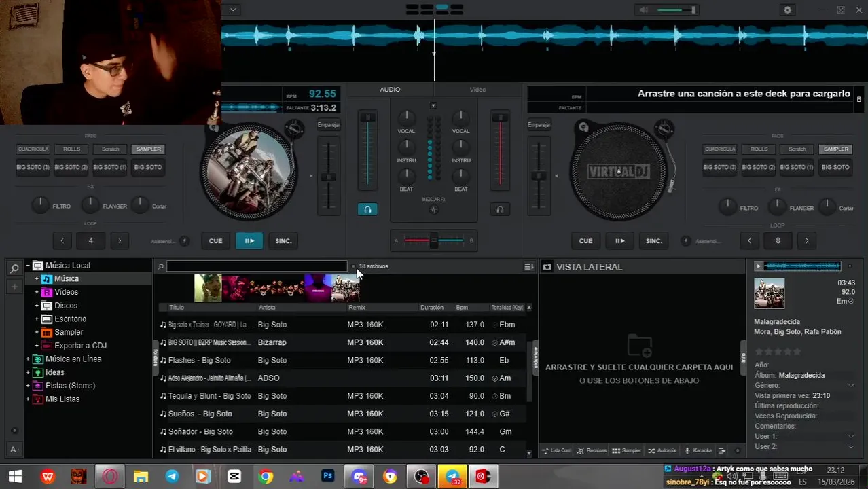This screenshot has height=489, width=868.
Task: Click the crossfader between A and B
Action: click(433, 240)
